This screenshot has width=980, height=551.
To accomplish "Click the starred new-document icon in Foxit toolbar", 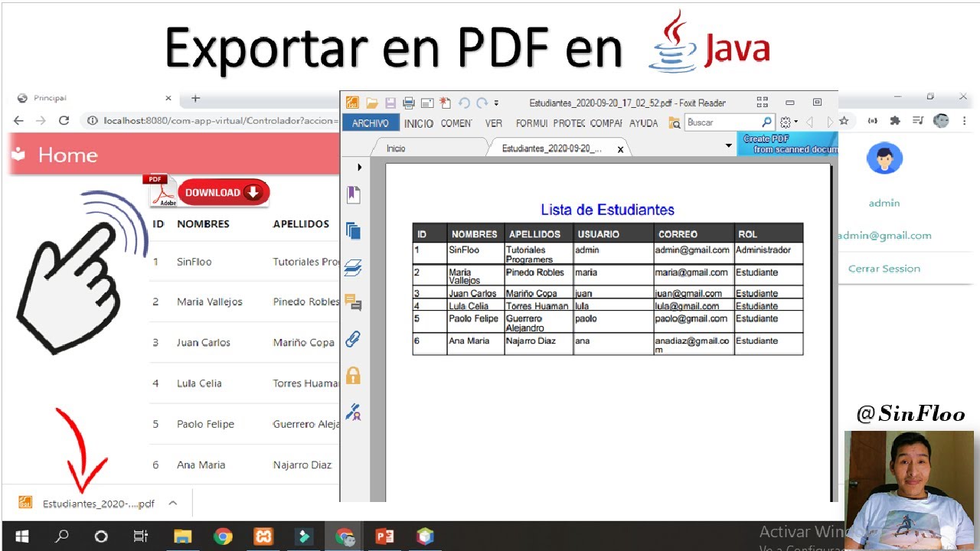I will coord(445,103).
